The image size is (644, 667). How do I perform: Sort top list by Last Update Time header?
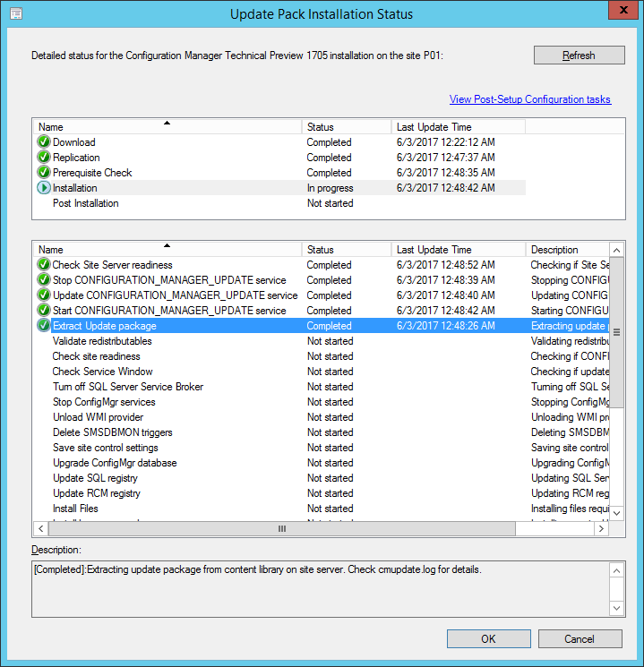[x=458, y=127]
